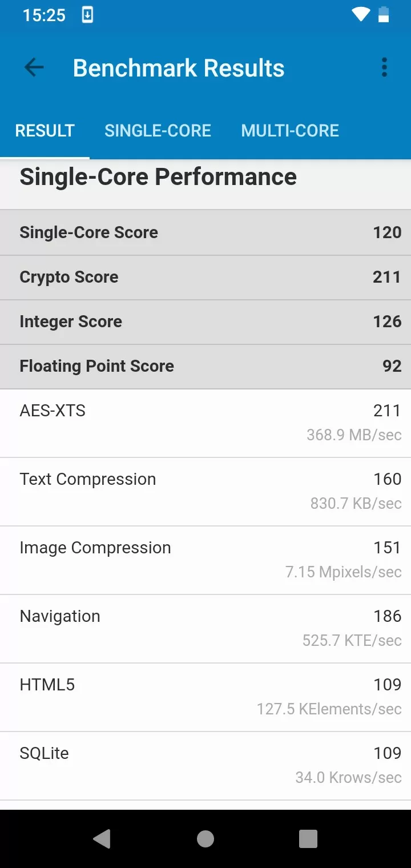
Task: Tap the Floating Point Score row
Action: click(x=205, y=366)
